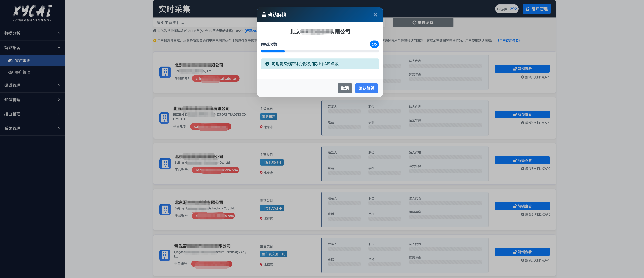Click building icon of first company card
Viewport: 644px width, 278px height.
[165, 72]
